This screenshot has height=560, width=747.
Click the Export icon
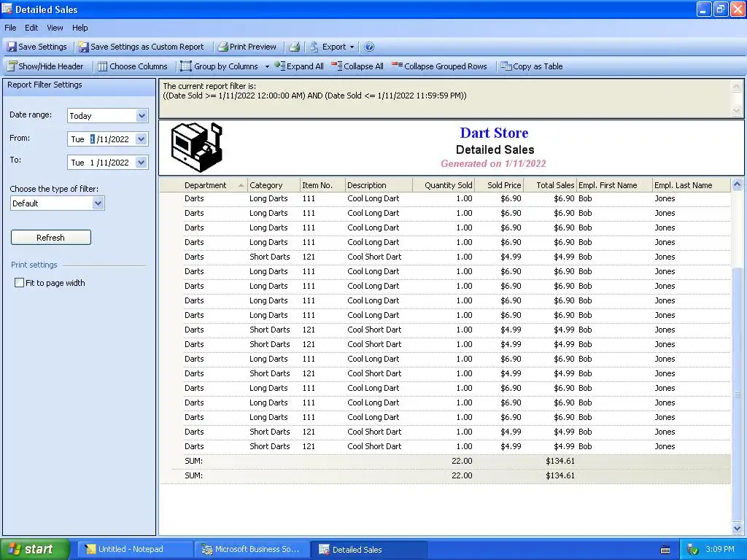click(x=314, y=47)
